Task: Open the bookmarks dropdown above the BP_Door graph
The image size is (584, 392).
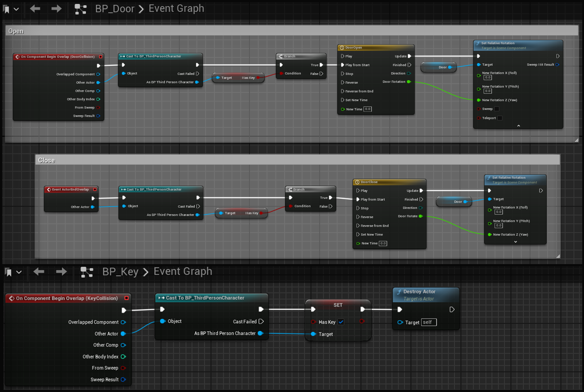Action: (11, 9)
